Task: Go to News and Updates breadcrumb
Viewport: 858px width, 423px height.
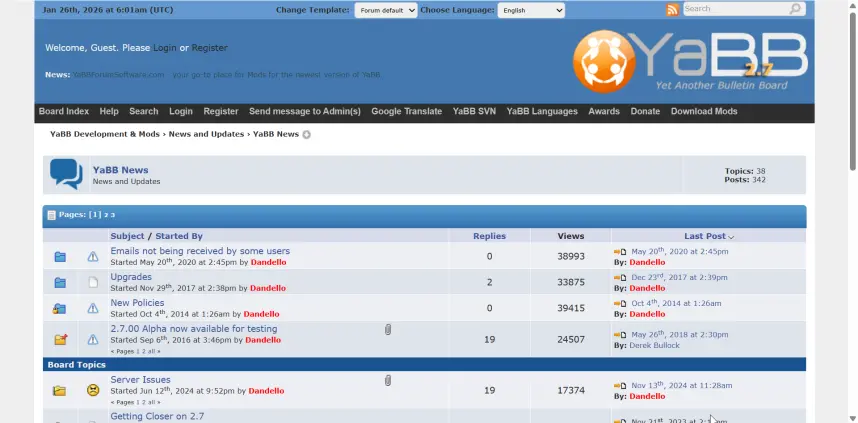Action: (x=206, y=134)
